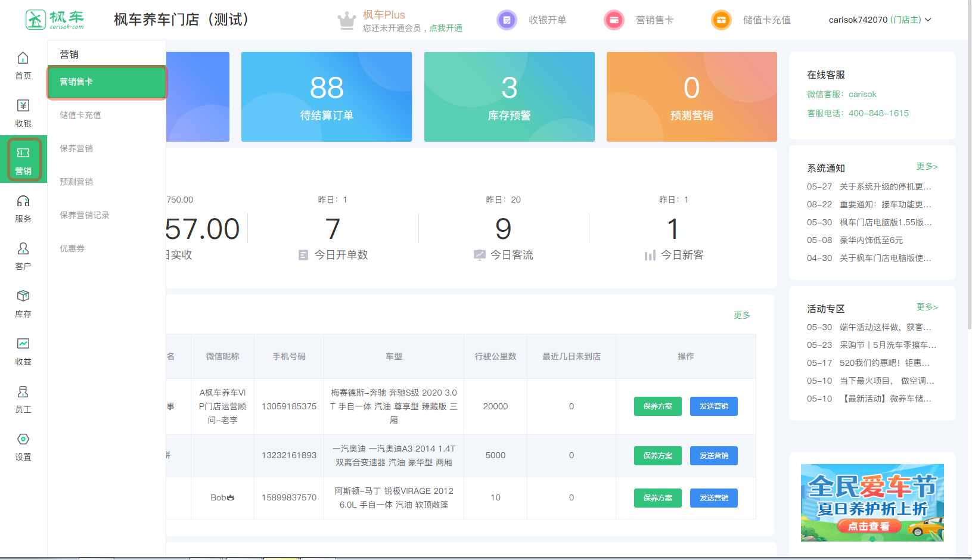Screen dimensions: 972x560
Task: Select 储值卡充值 in the 营销 submenu
Action: click(80, 115)
